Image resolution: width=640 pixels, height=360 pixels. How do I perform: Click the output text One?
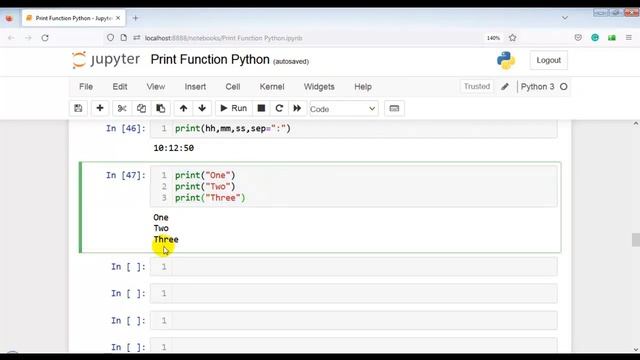[161, 217]
